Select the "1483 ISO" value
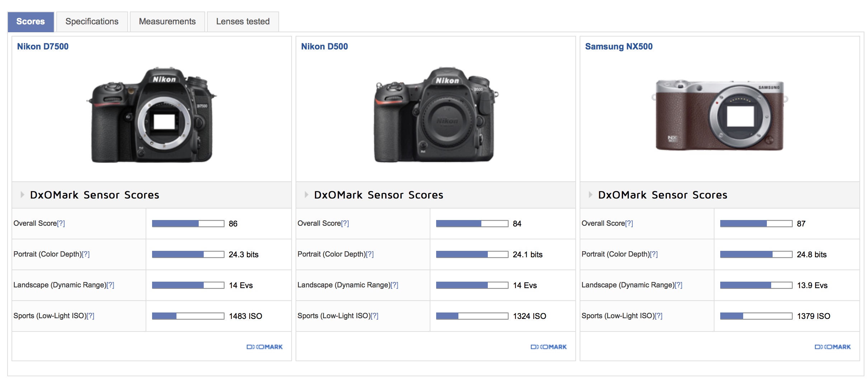 pyautogui.click(x=246, y=316)
